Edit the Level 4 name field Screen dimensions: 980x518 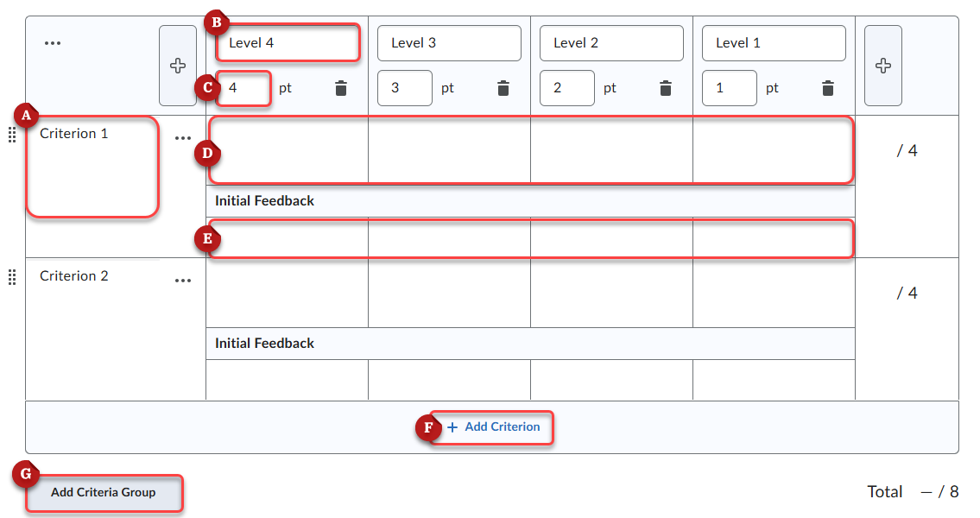click(287, 42)
